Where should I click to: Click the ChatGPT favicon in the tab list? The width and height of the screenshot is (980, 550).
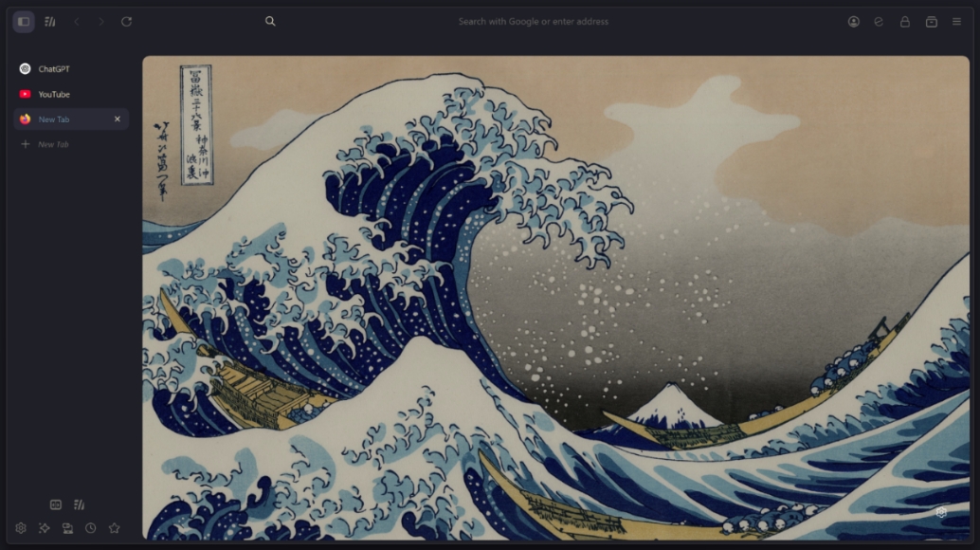(25, 68)
